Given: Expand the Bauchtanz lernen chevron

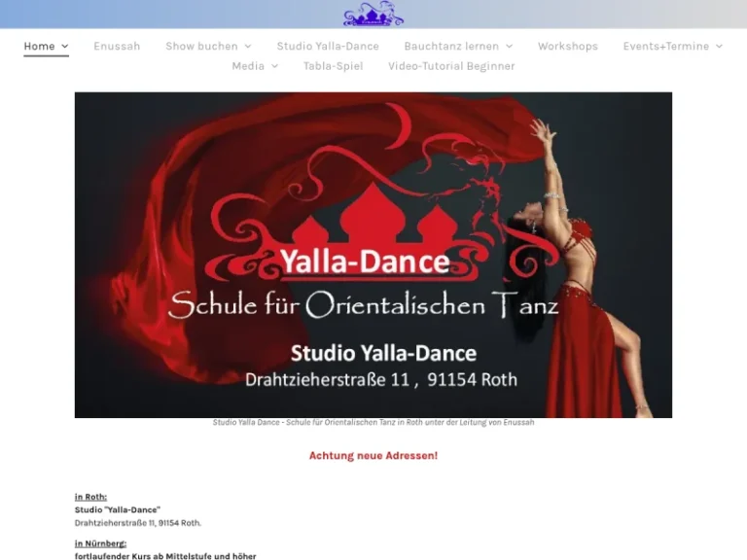Looking at the screenshot, I should [509, 47].
